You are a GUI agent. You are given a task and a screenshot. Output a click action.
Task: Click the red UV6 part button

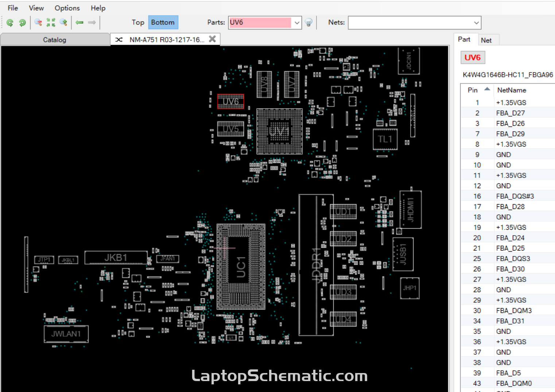pos(473,57)
